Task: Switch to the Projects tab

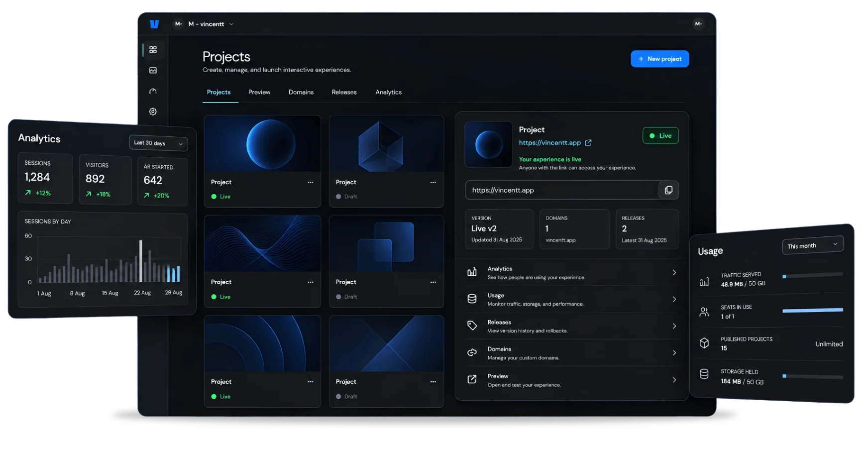Action: click(218, 92)
